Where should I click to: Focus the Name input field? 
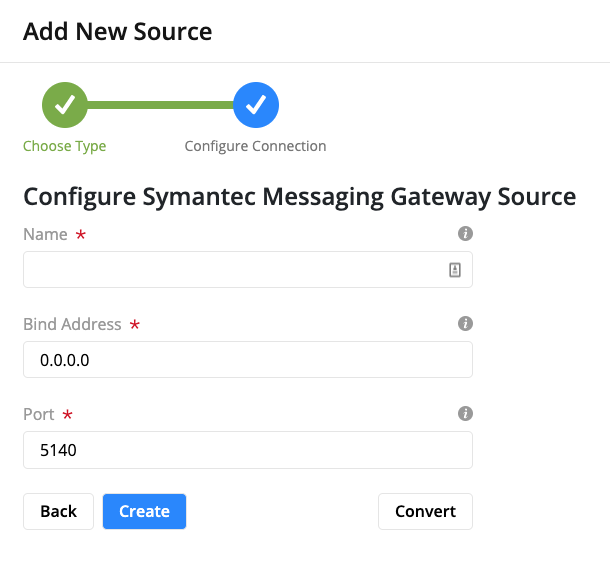(x=248, y=270)
